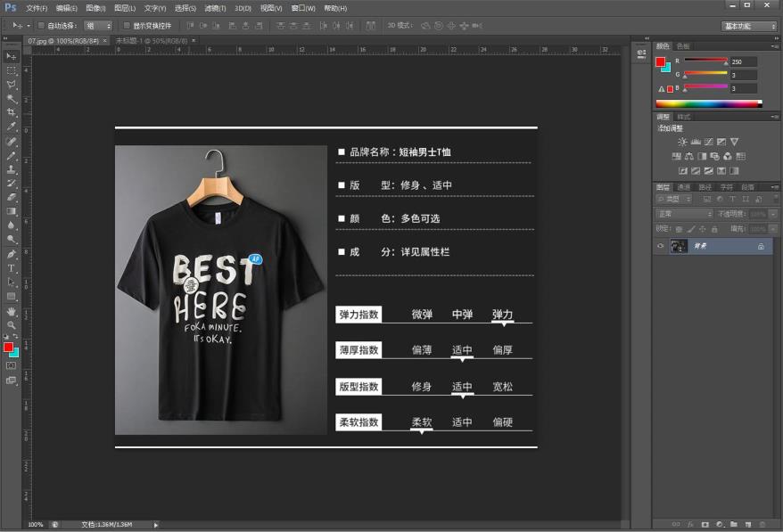Viewport: 783px width, 532px height.
Task: Toggle lock position icon in Layers panel
Action: 703,229
